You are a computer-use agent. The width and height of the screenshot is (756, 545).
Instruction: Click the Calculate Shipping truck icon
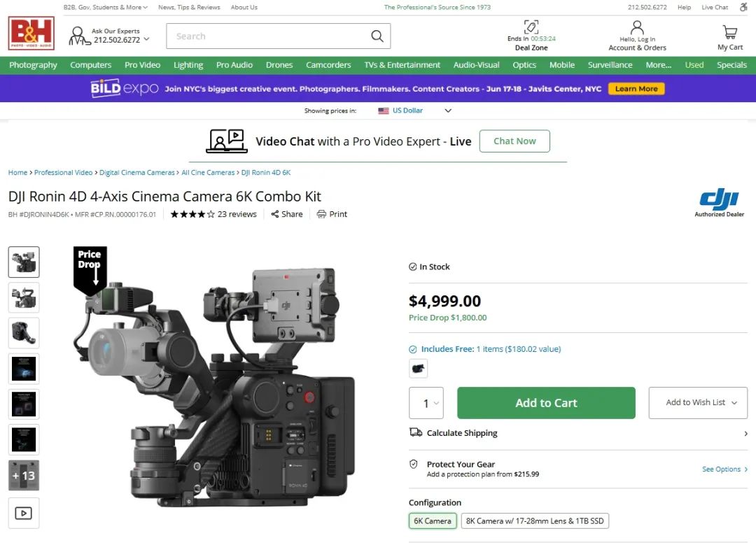pyautogui.click(x=416, y=432)
